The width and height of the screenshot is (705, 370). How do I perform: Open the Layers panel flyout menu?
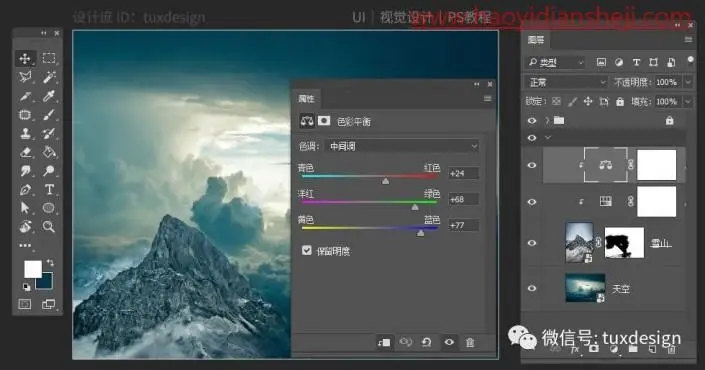click(x=688, y=40)
